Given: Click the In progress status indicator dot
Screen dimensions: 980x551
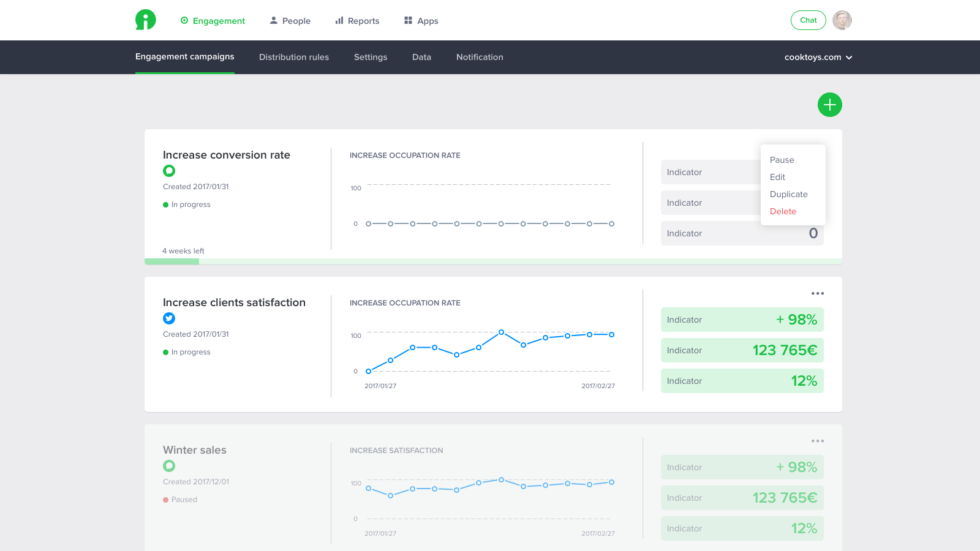Looking at the screenshot, I should click(x=165, y=204).
